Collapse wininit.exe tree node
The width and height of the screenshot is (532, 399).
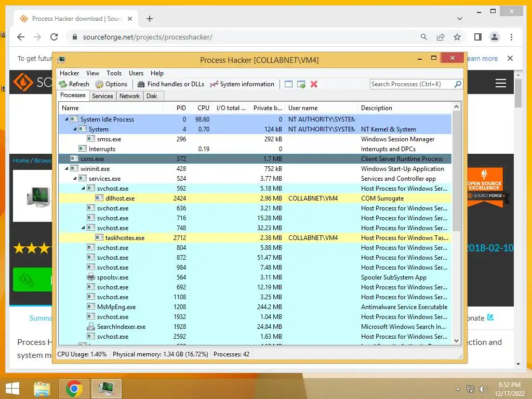pyautogui.click(x=66, y=168)
